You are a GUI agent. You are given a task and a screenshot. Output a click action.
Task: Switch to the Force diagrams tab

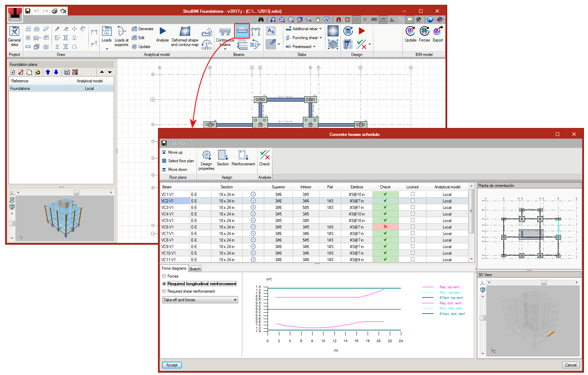[x=174, y=269]
